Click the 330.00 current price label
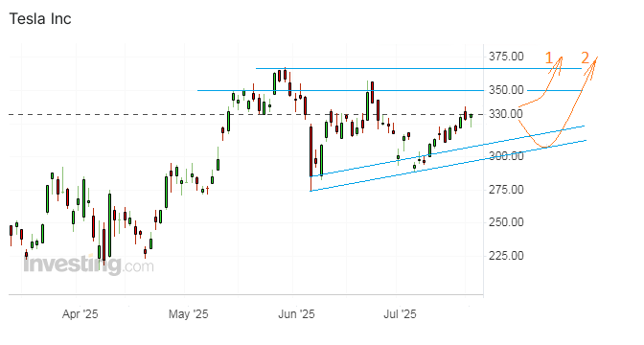The width and height of the screenshot is (644, 345). [506, 114]
